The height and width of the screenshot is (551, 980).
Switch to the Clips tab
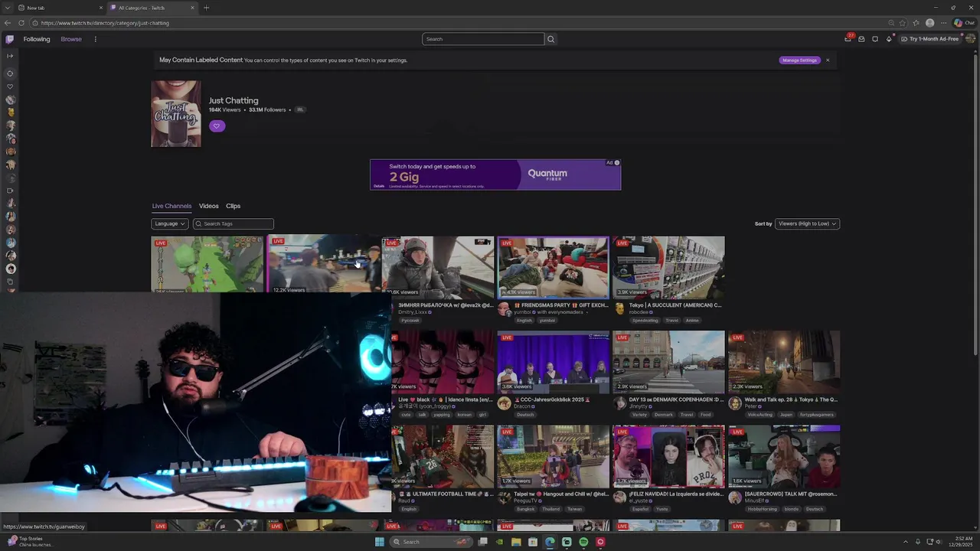(x=234, y=206)
